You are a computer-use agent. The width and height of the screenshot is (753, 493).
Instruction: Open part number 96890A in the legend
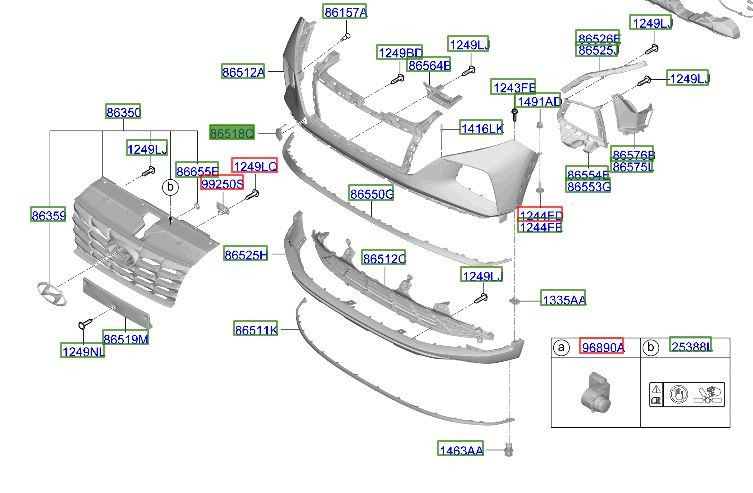point(602,346)
